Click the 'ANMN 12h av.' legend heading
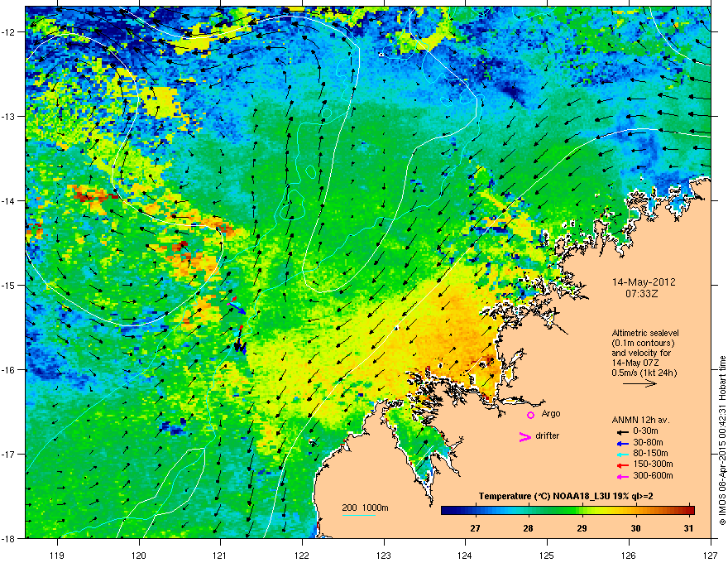 (640, 420)
